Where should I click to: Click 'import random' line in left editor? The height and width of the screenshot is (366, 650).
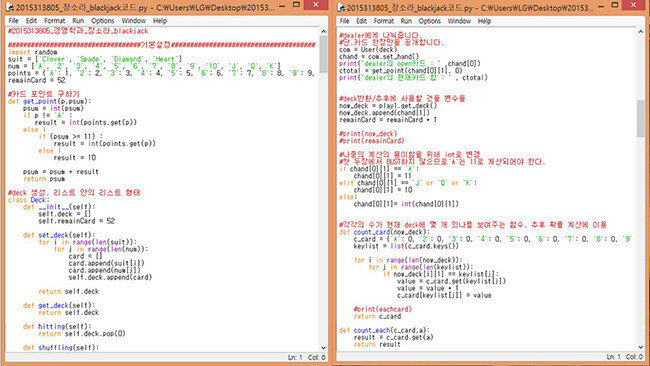pos(33,52)
